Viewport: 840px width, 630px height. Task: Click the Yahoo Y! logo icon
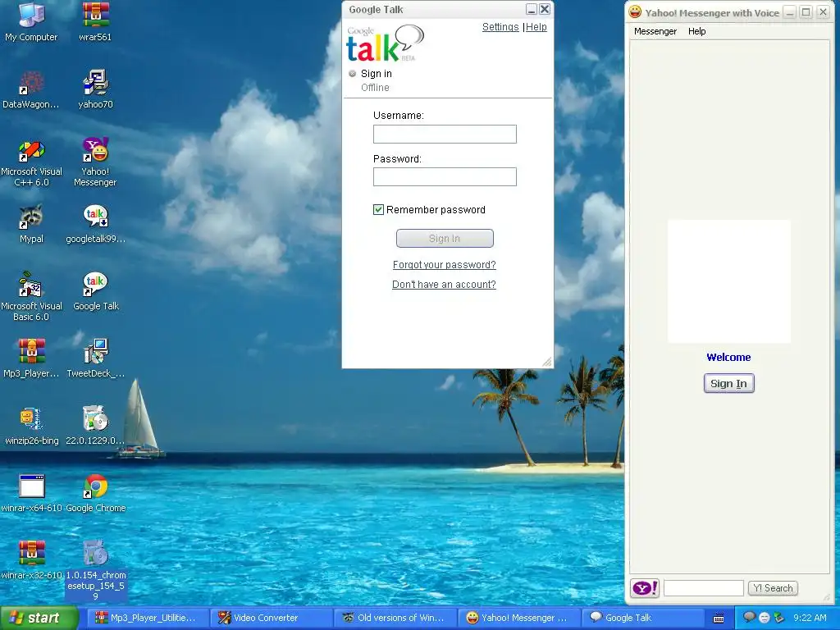click(645, 588)
